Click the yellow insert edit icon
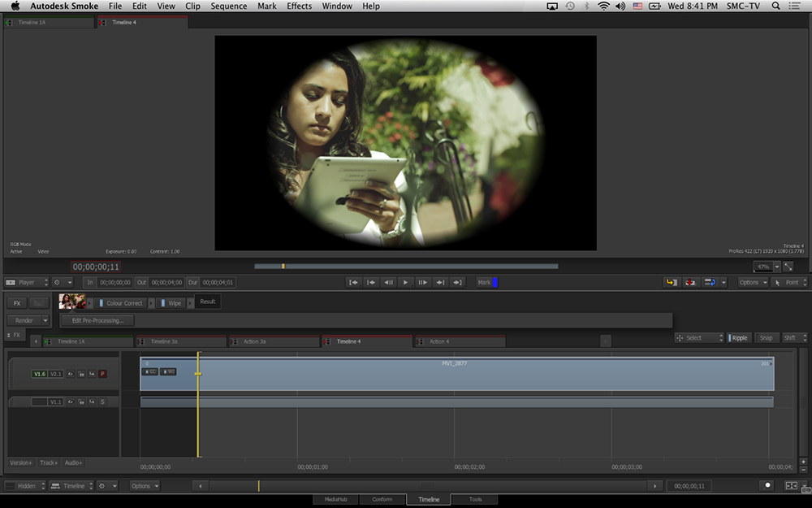The width and height of the screenshot is (812, 508). [671, 282]
